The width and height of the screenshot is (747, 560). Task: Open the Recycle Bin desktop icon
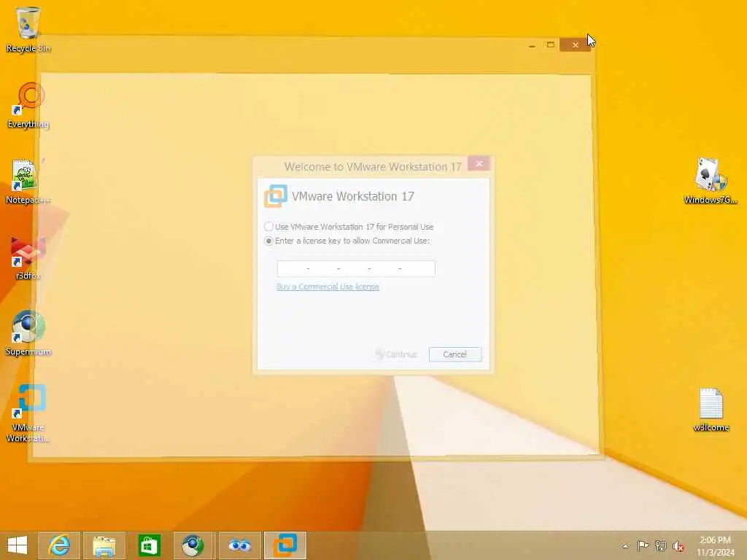tap(28, 29)
